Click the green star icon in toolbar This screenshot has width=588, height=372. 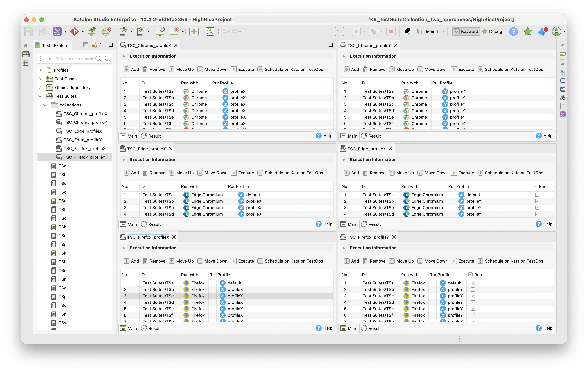coord(527,31)
